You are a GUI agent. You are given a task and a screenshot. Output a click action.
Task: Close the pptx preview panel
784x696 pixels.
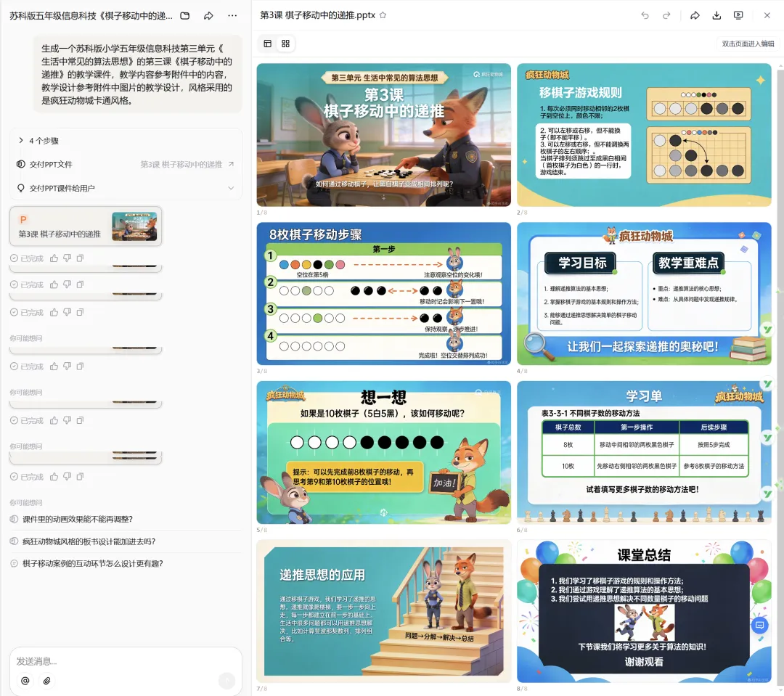coord(767,15)
